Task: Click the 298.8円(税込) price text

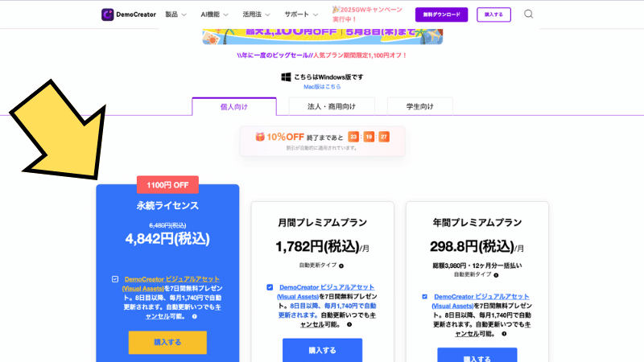Action: (472, 247)
